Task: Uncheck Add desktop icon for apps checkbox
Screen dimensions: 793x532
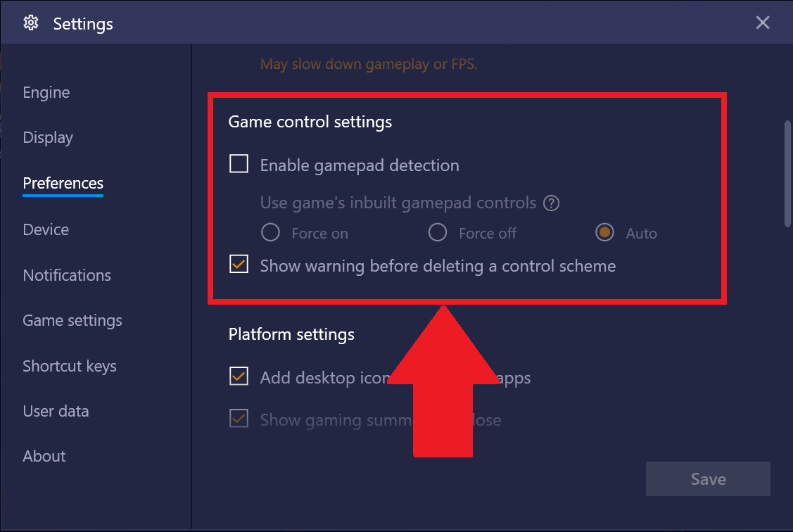Action: 239,377
